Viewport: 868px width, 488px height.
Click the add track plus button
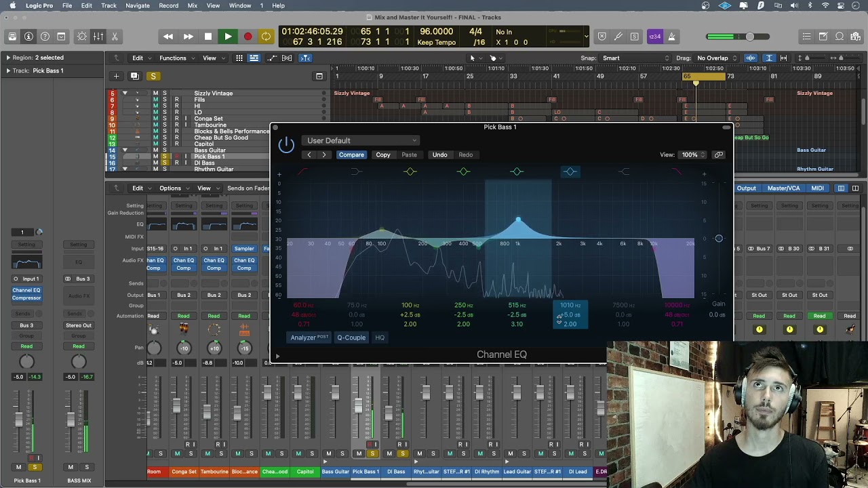116,76
